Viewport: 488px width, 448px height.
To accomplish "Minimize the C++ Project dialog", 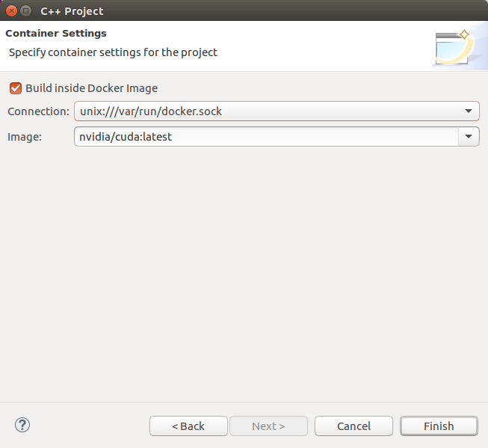I will 26,11.
